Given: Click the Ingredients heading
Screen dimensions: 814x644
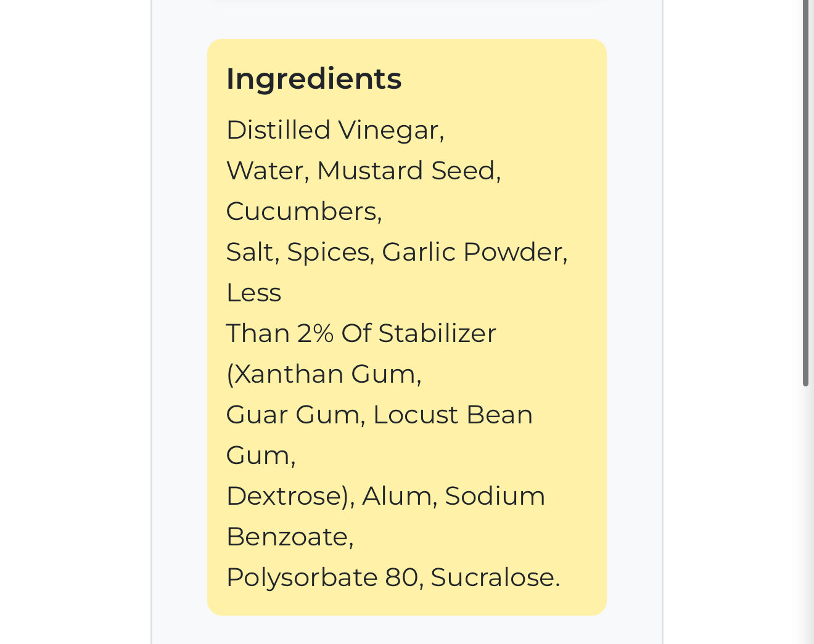Looking at the screenshot, I should pos(314,79).
